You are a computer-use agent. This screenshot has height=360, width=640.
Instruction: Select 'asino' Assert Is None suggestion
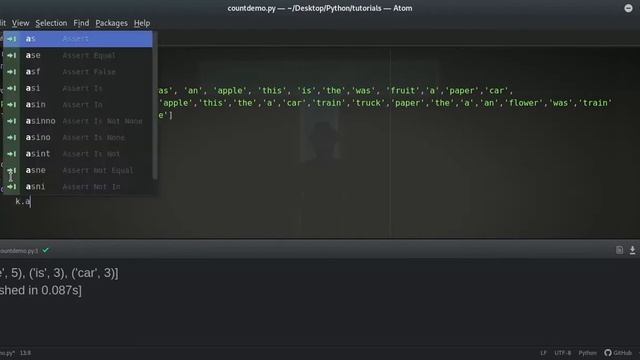(x=78, y=138)
